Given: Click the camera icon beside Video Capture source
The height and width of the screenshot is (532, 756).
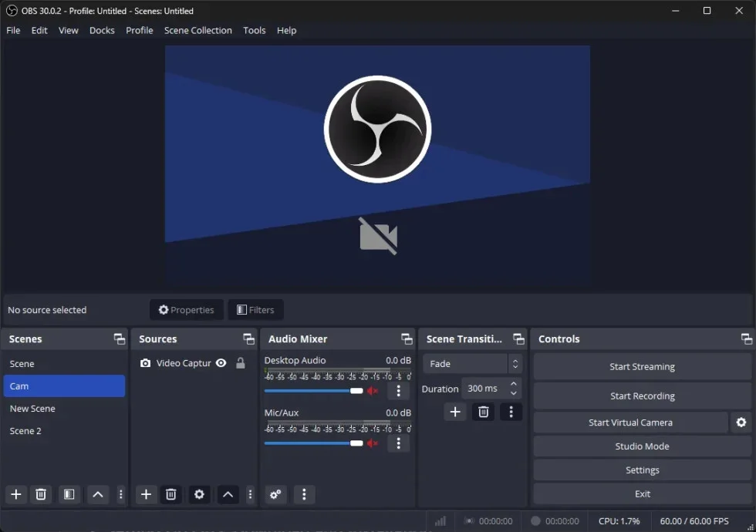Looking at the screenshot, I should 145,363.
